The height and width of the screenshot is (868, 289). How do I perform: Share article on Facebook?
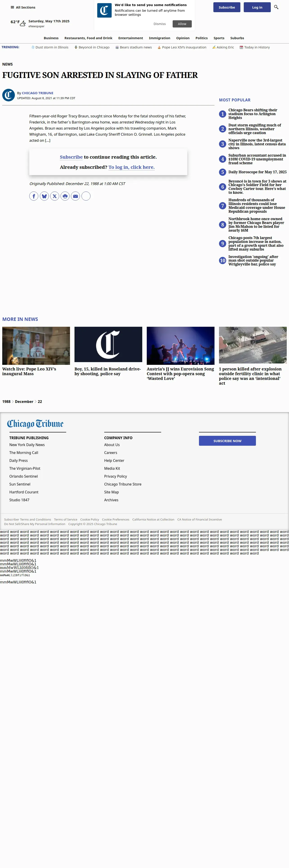point(34,196)
